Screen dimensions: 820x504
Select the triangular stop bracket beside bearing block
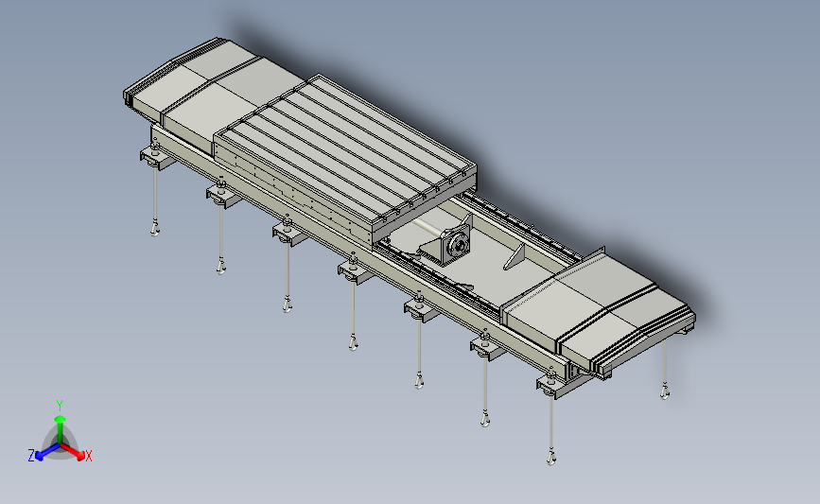pos(515,256)
